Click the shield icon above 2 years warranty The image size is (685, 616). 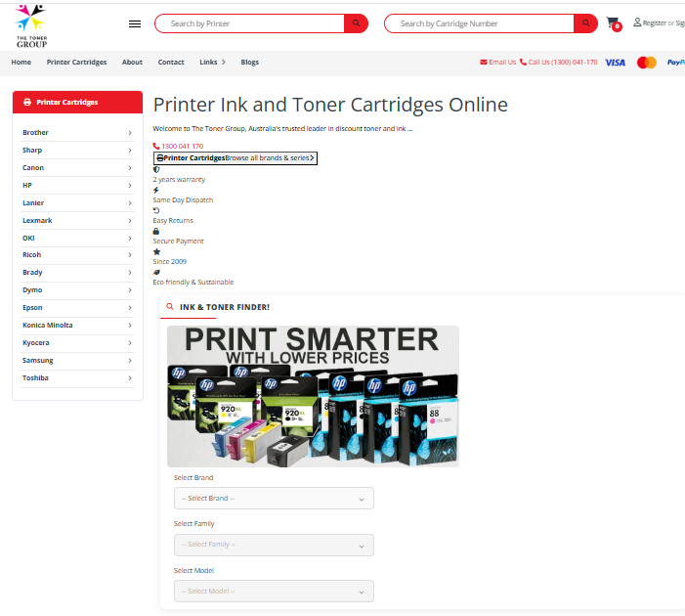pyautogui.click(x=156, y=169)
